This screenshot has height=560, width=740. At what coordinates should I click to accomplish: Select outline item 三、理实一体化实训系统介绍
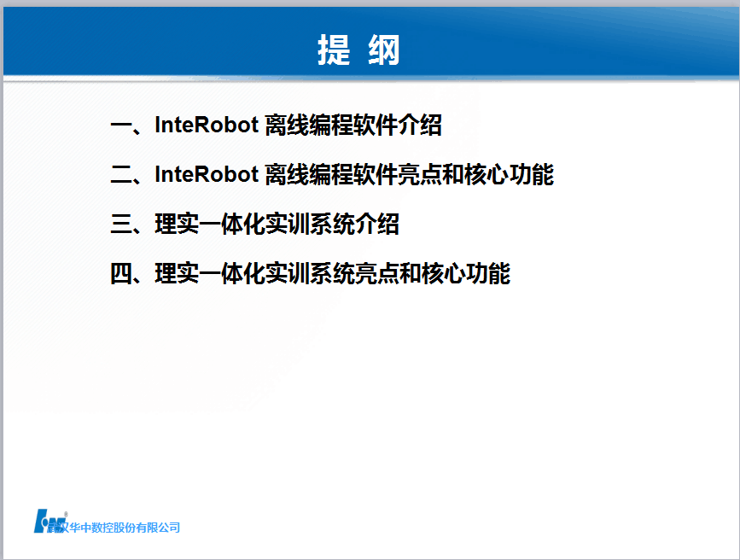click(255, 224)
